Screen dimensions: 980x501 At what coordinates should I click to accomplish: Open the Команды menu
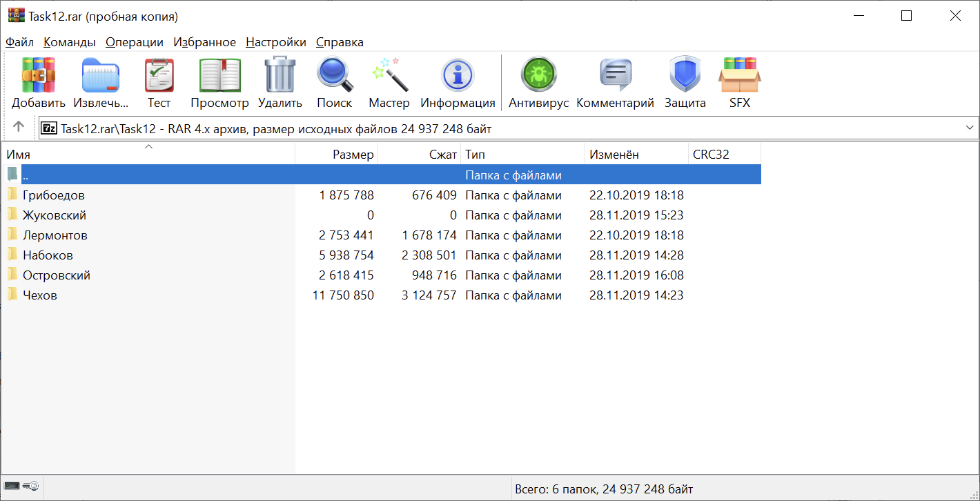pos(70,42)
